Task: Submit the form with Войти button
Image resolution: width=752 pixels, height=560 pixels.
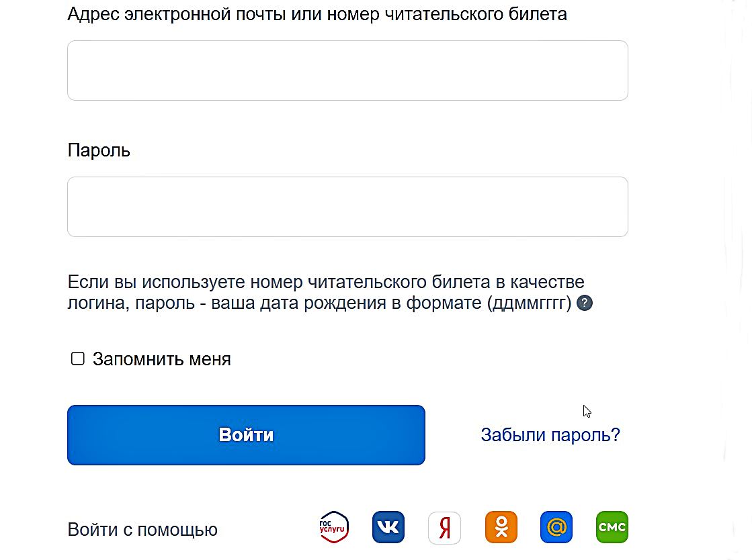Action: tap(246, 435)
